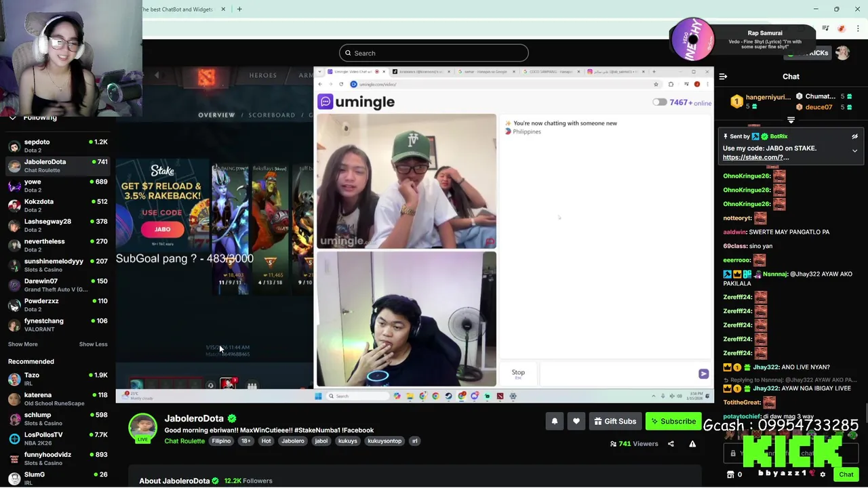This screenshot has width=868, height=488.
Task: Click the JABO Stake promo button
Action: click(x=163, y=229)
